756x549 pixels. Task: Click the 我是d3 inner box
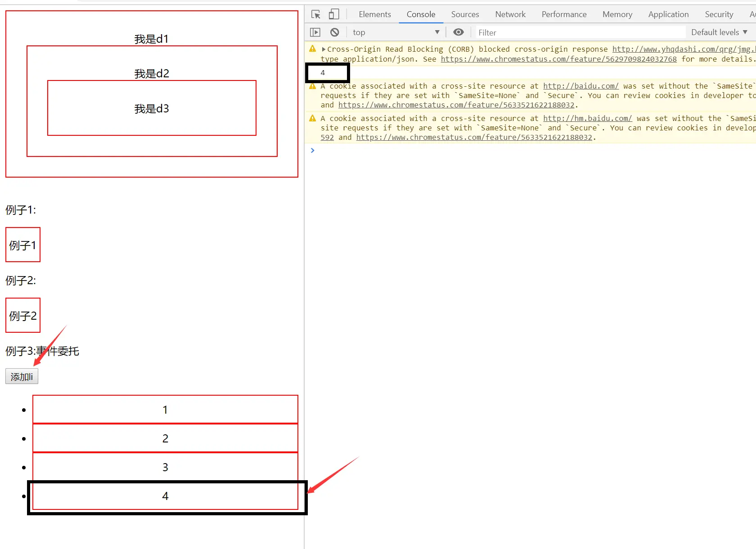point(152,108)
